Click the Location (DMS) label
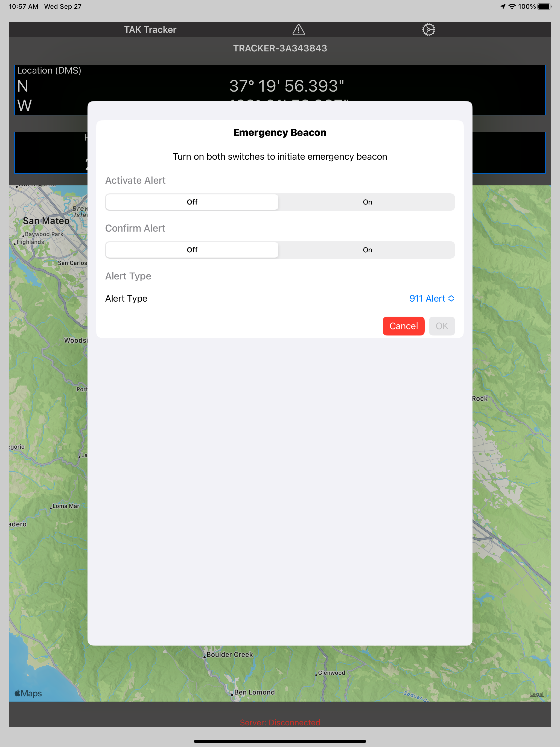 point(49,70)
